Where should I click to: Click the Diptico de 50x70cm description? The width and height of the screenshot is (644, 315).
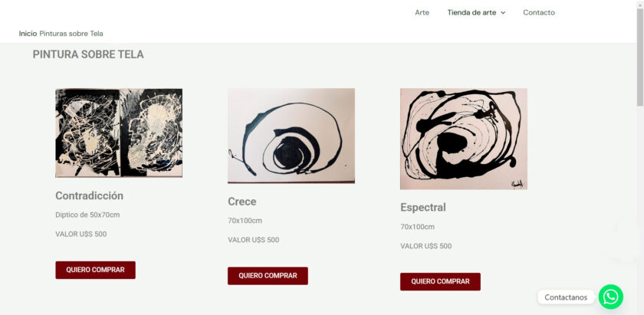87,215
